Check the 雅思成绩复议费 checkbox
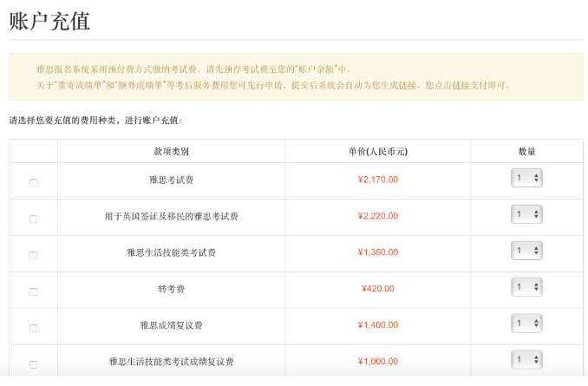Viewport: 588px width, 386px height. [x=33, y=328]
